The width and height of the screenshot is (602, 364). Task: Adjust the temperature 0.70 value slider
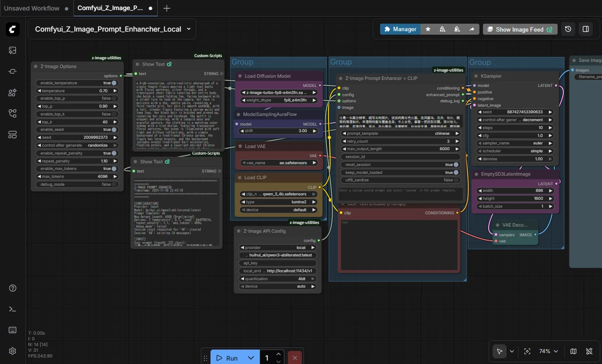pyautogui.click(x=78, y=91)
